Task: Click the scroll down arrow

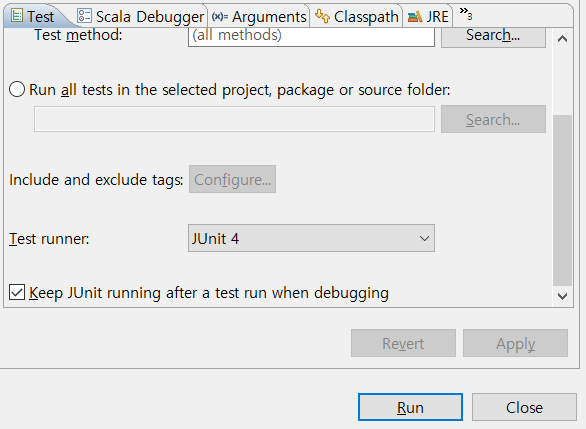Action: pos(562,296)
